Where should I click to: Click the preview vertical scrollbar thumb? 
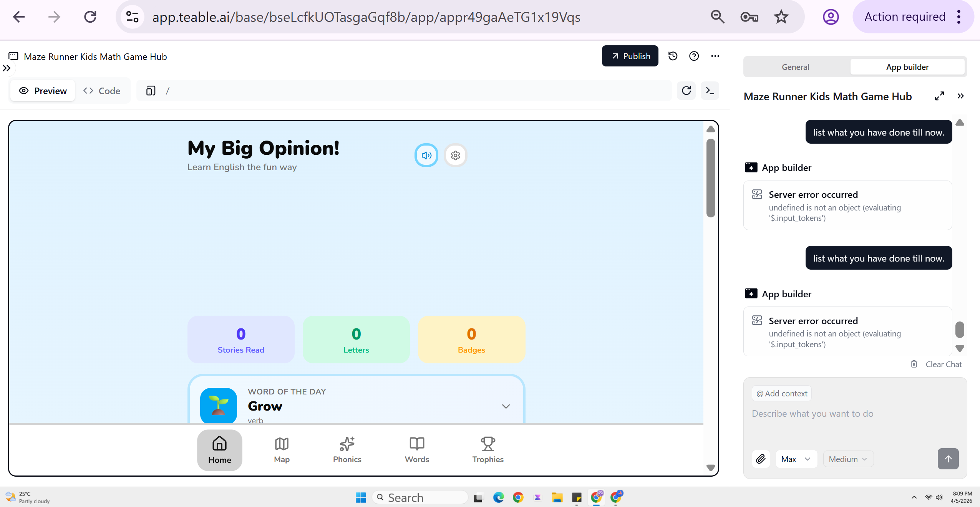(x=711, y=178)
